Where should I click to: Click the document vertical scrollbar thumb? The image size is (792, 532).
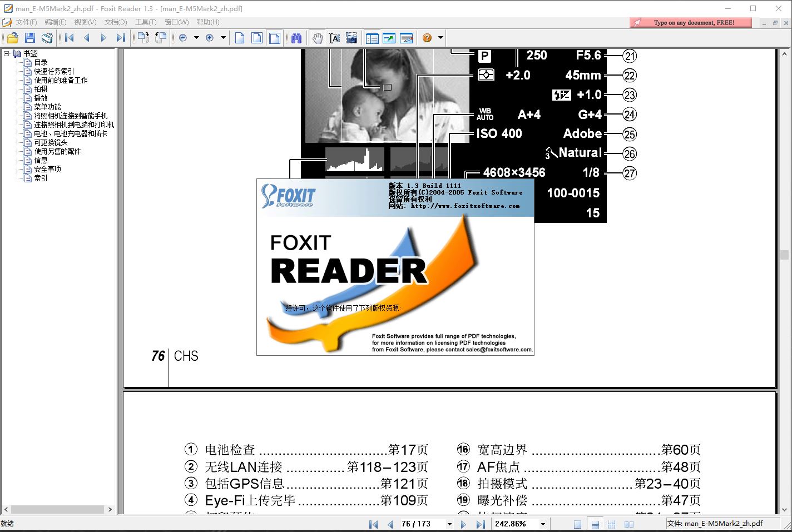click(x=784, y=255)
